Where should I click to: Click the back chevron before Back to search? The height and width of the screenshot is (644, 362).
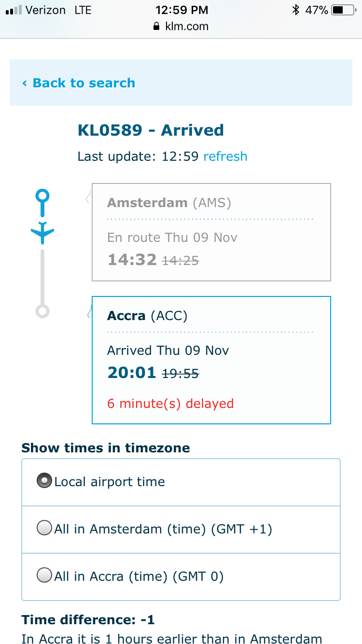coord(25,84)
